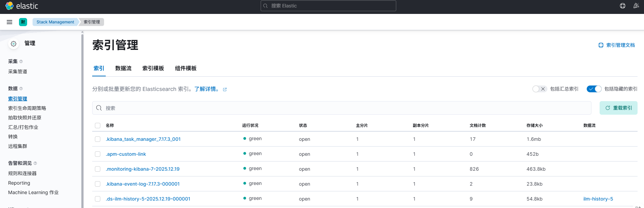Click the help icon beside 采集
This screenshot has height=208, width=644.
click(21, 61)
